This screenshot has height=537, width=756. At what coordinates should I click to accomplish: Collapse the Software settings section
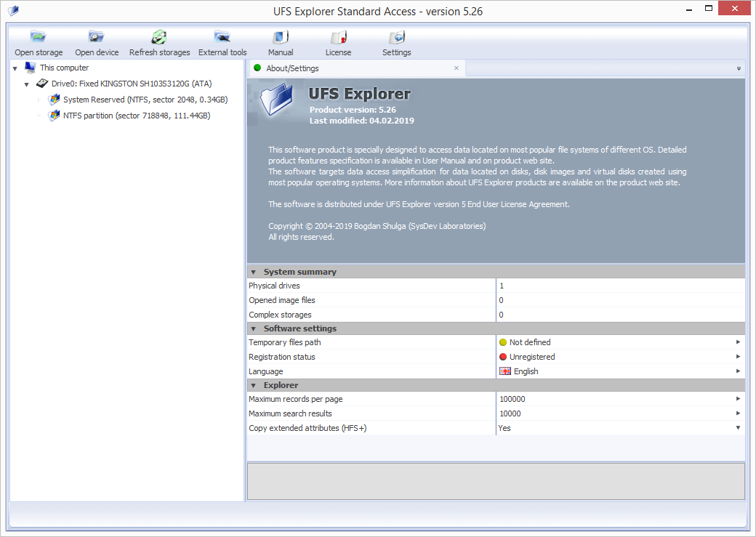(x=254, y=328)
